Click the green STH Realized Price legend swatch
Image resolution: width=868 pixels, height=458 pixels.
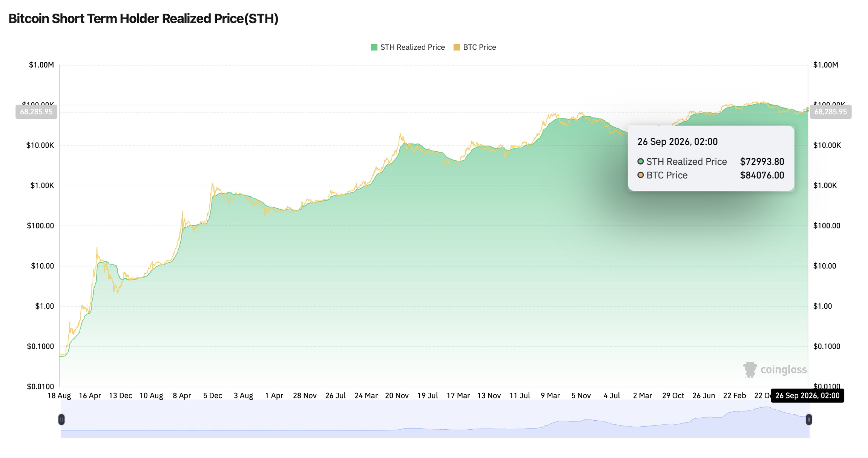[374, 47]
